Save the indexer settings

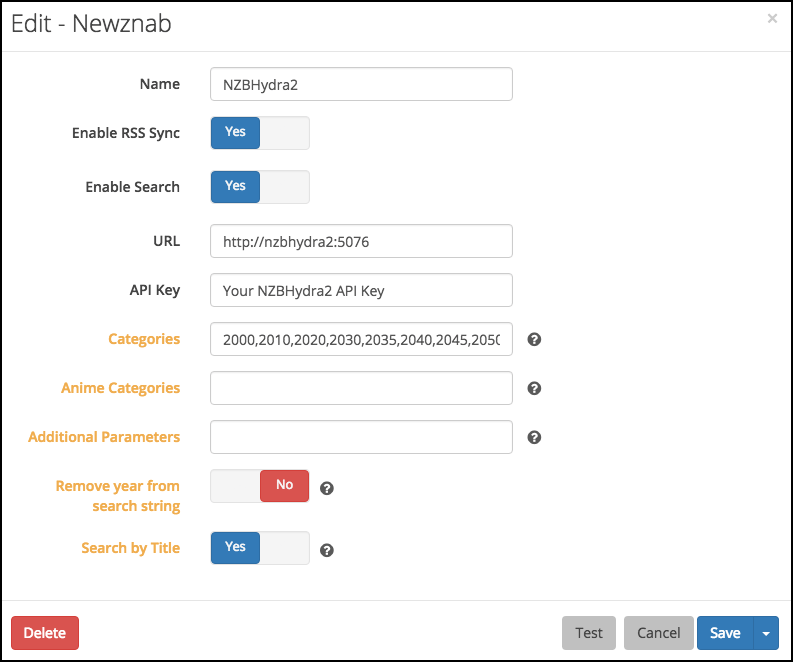724,633
